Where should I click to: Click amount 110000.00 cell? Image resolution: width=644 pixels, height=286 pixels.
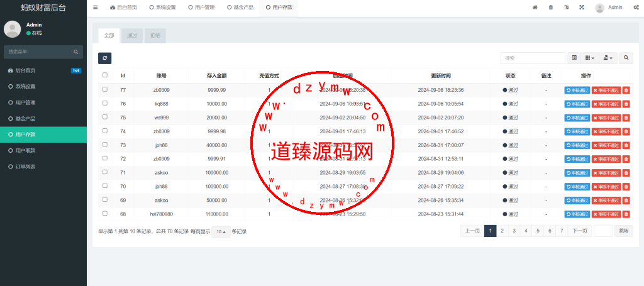pyautogui.click(x=216, y=214)
